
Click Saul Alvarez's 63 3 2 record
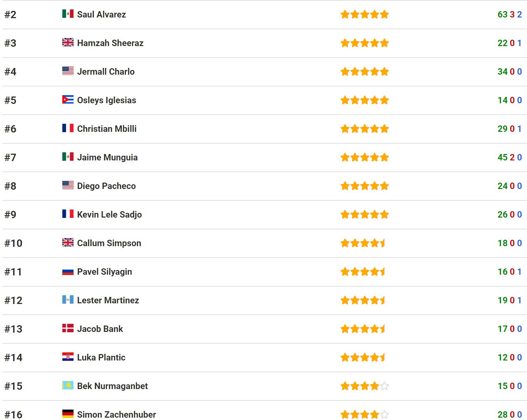pyautogui.click(x=510, y=14)
